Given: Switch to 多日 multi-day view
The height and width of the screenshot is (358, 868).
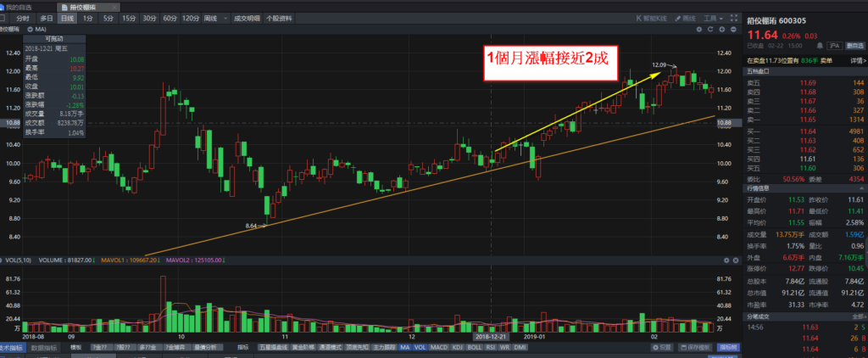Looking at the screenshot, I should [47, 19].
